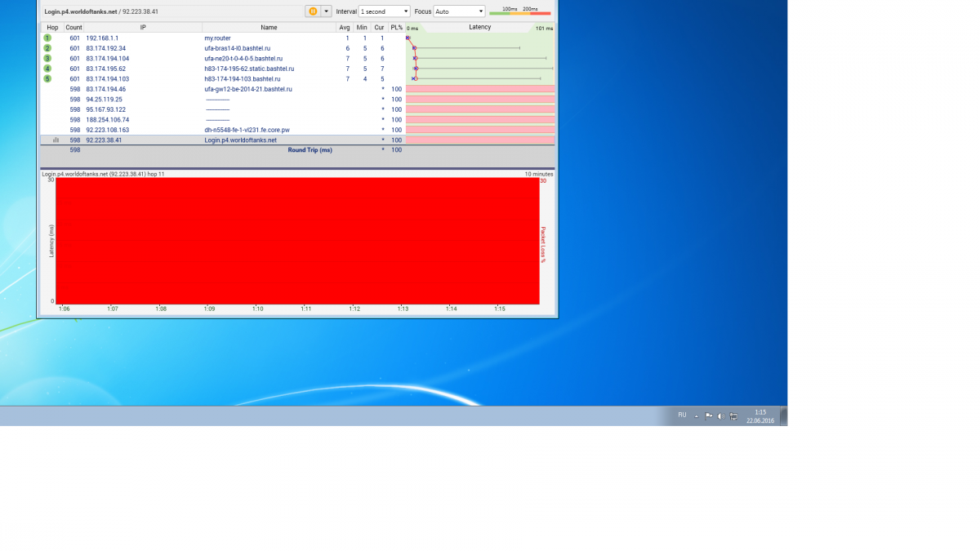
Task: Click the 1:06 mark on the timeline axis
Action: click(64, 309)
